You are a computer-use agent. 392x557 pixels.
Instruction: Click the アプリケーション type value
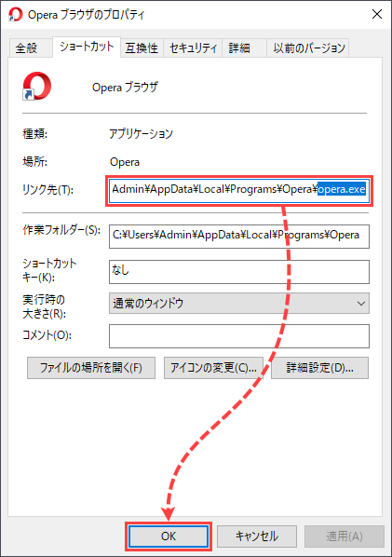pos(141,133)
